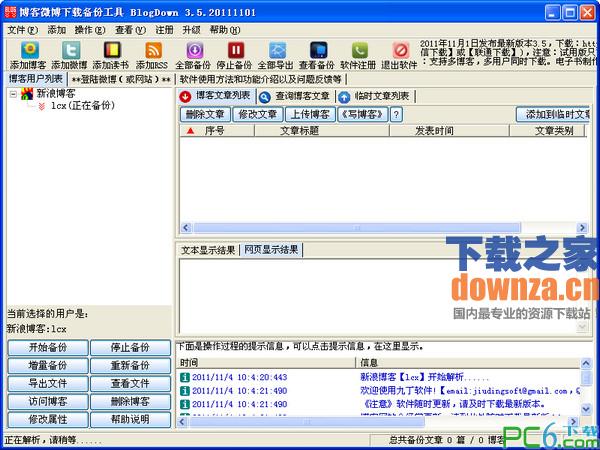
Task: Switch to the 博客用户列表 tab
Action: tap(36, 79)
